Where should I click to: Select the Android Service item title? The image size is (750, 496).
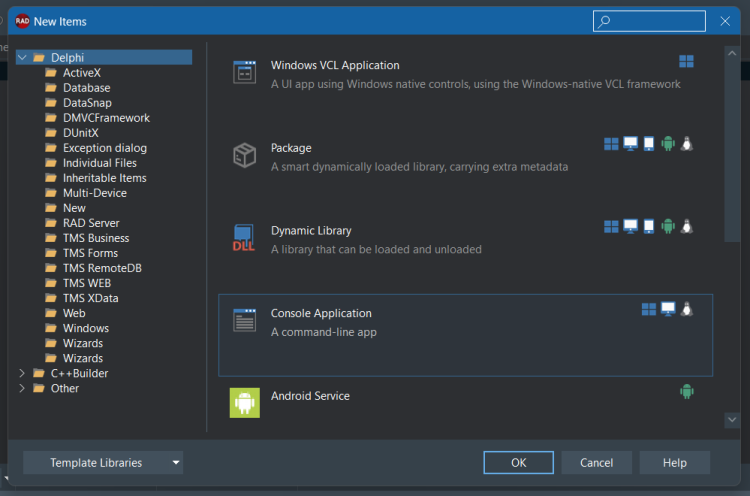coord(310,396)
